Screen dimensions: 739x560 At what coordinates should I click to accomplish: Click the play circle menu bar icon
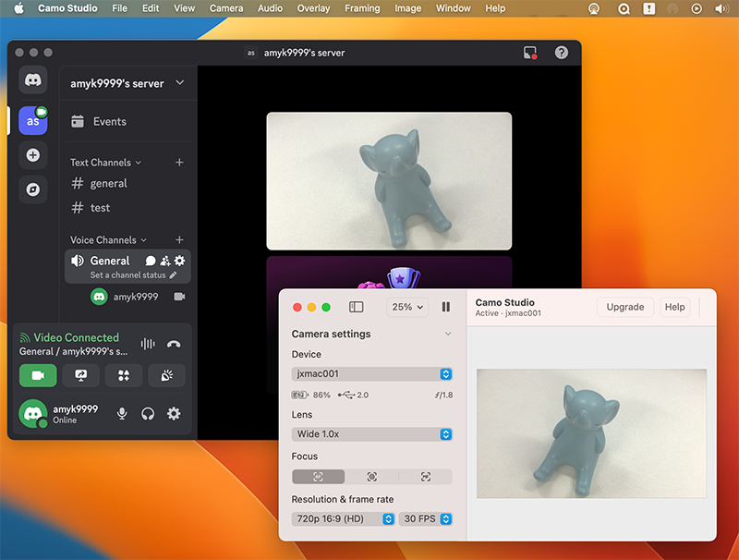pyautogui.click(x=697, y=8)
